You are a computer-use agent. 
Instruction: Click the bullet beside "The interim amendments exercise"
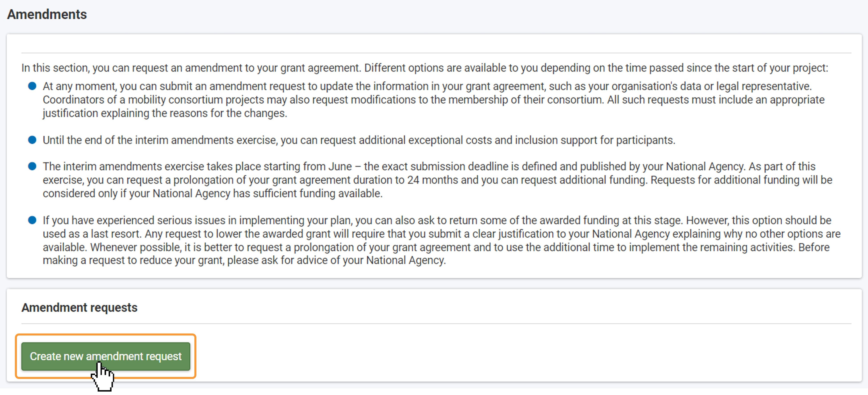click(x=32, y=166)
